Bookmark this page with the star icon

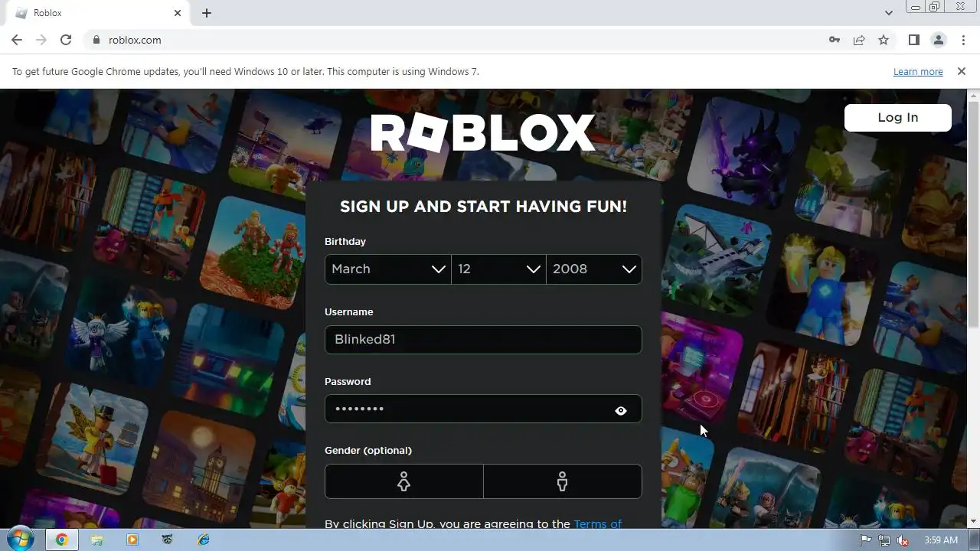click(884, 40)
